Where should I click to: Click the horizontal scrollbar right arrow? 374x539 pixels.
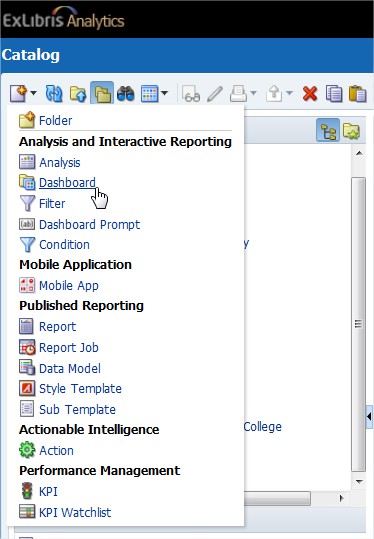click(x=341, y=498)
